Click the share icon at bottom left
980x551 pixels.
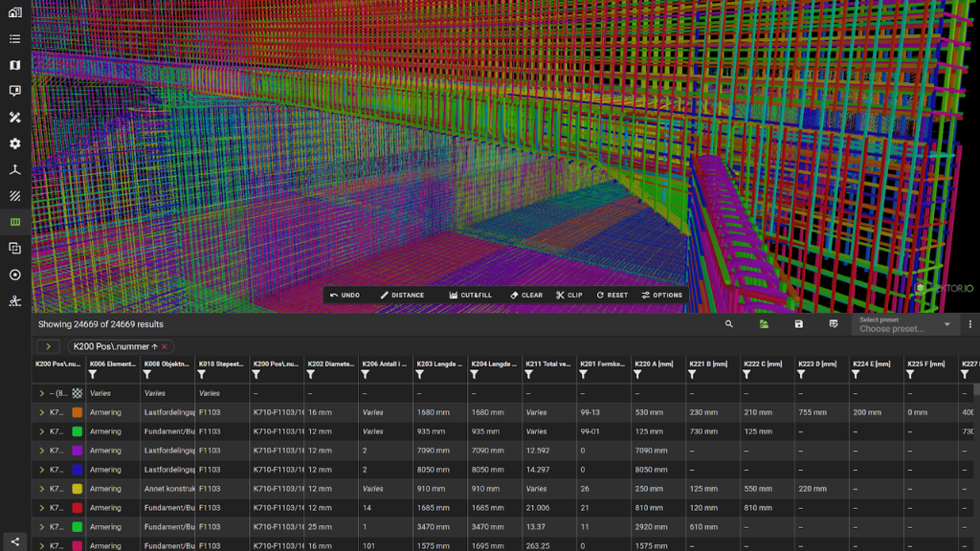tap(14, 541)
